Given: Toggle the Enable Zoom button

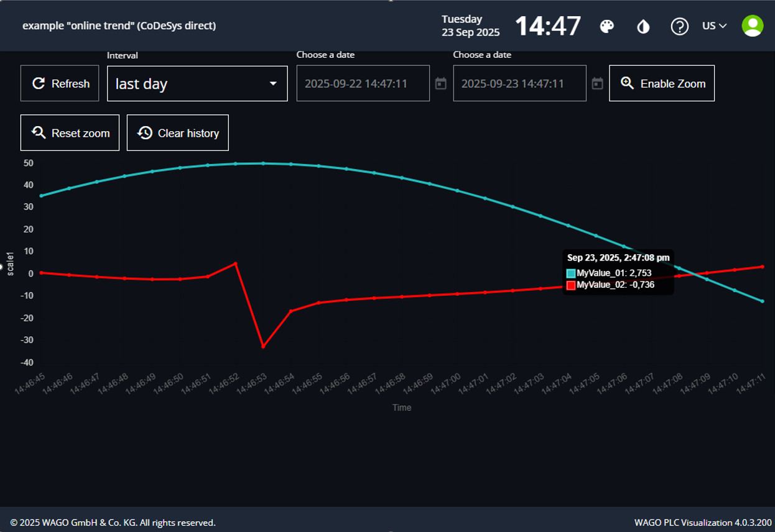Looking at the screenshot, I should pos(662,83).
